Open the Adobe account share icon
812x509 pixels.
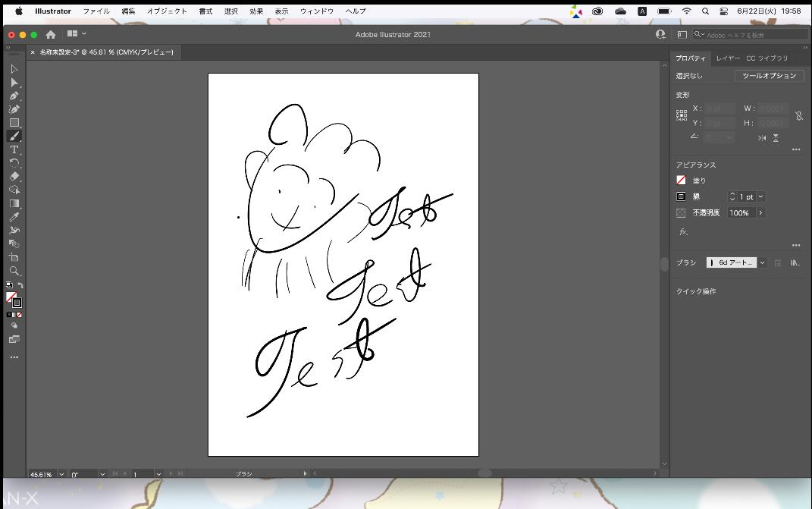[x=660, y=35]
